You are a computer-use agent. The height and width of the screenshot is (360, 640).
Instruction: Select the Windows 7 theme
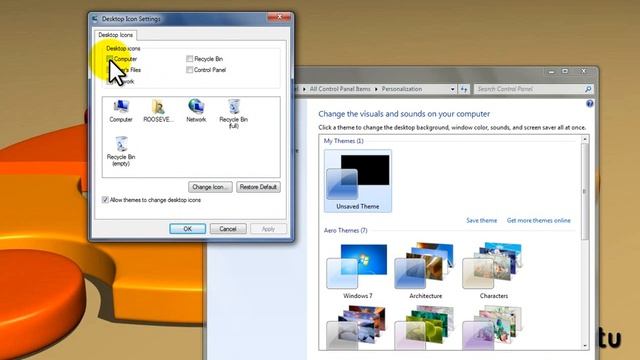point(358,271)
